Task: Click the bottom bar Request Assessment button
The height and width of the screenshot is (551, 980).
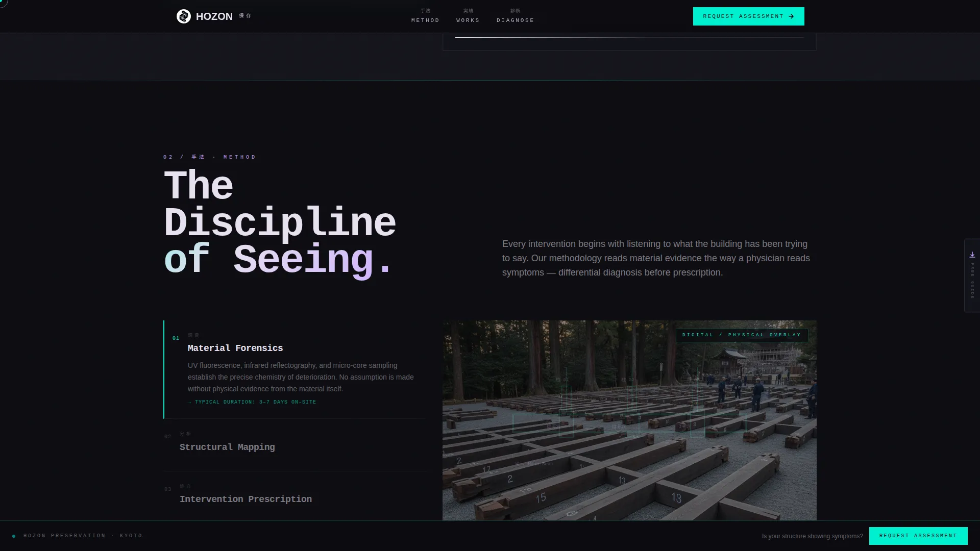Action: pyautogui.click(x=918, y=536)
